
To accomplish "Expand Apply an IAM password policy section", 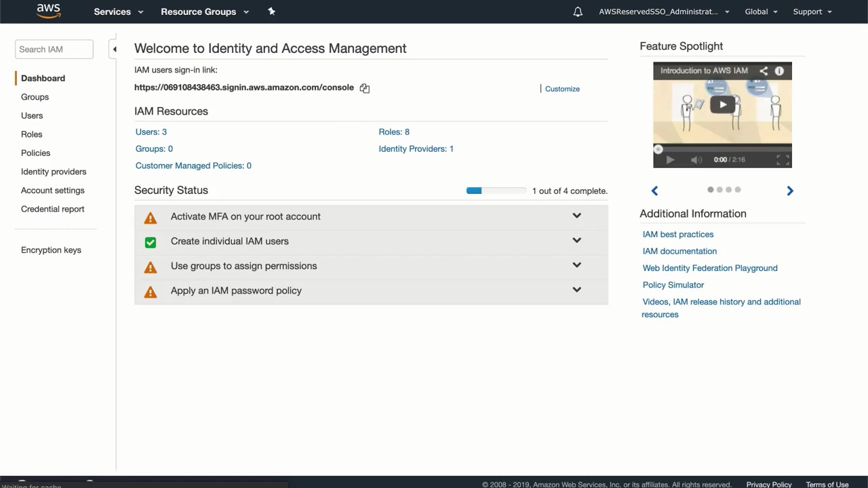I will pos(576,290).
